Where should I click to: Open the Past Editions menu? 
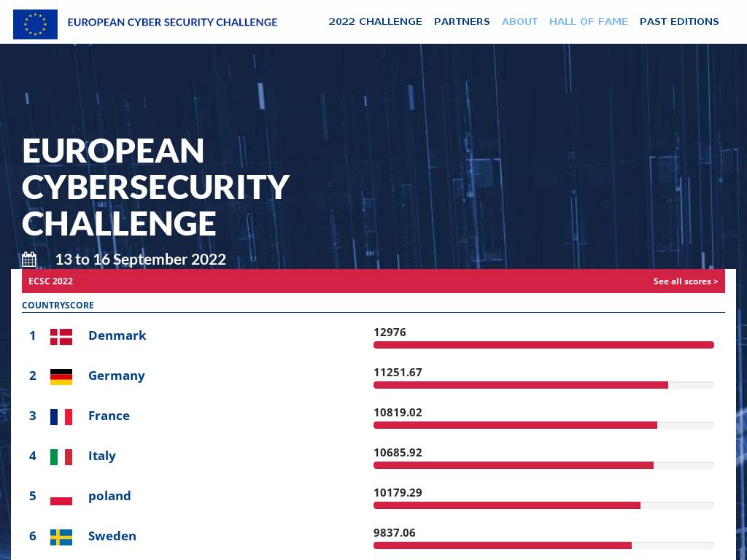pos(679,22)
